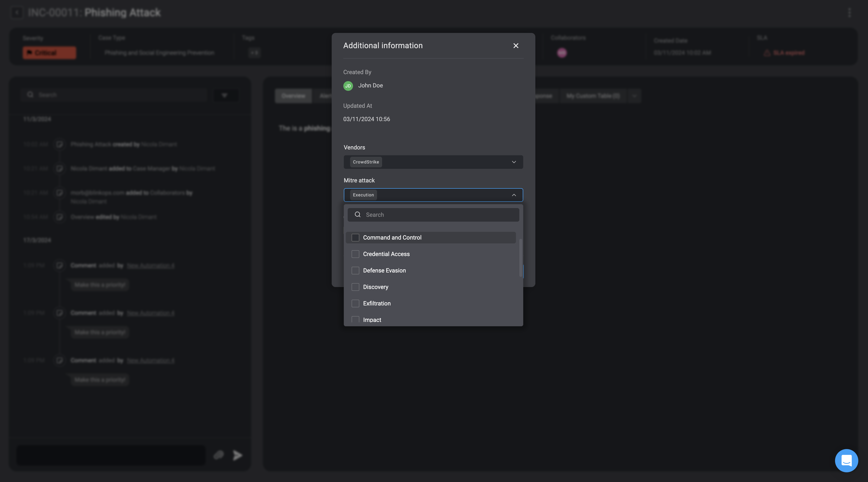
Task: Open the chat support bubble icon
Action: 846,460
